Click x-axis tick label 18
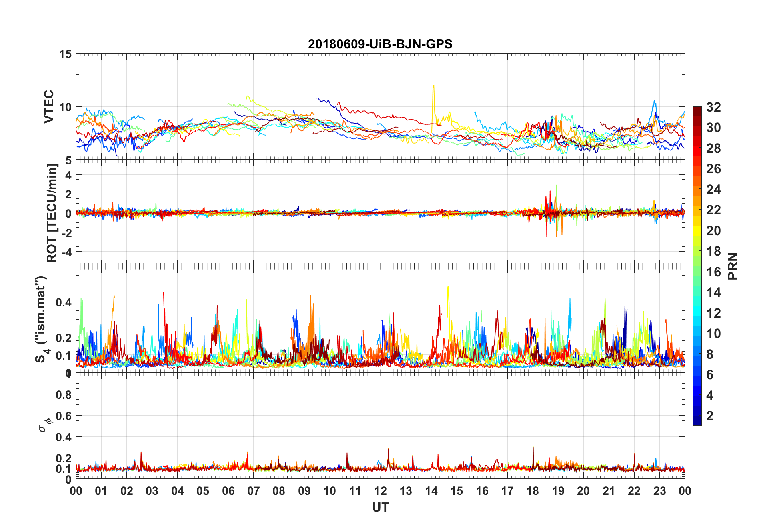The height and width of the screenshot is (532, 761). tap(533, 491)
